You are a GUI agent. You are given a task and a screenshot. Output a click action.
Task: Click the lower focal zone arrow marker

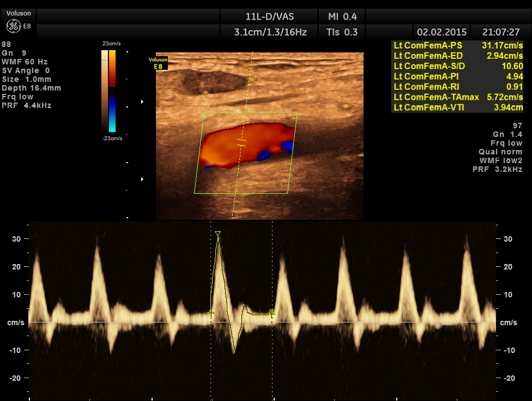click(x=142, y=179)
